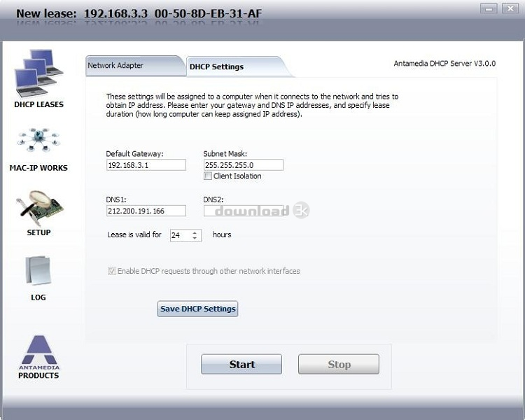Select the DHCP Settings tab
The width and height of the screenshot is (525, 420).
[238, 66]
